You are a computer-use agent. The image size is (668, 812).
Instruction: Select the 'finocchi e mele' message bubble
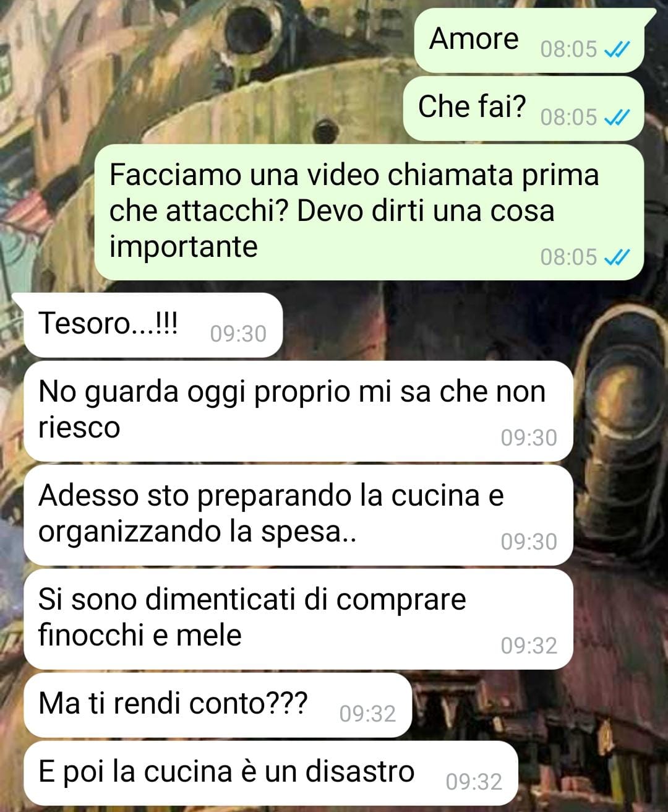coord(299,619)
